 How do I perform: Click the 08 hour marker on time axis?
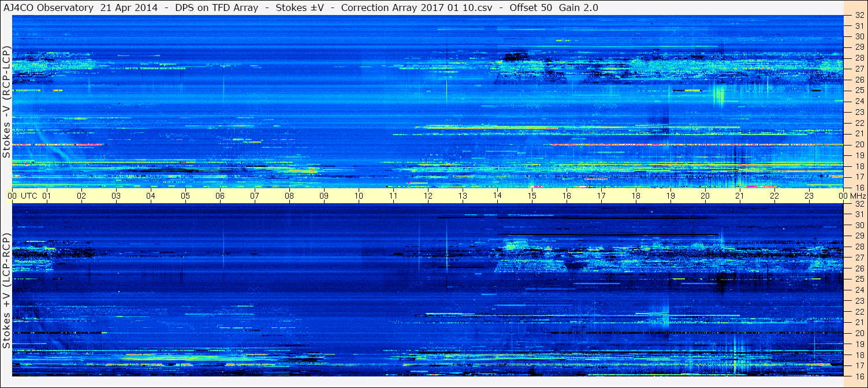[289, 196]
